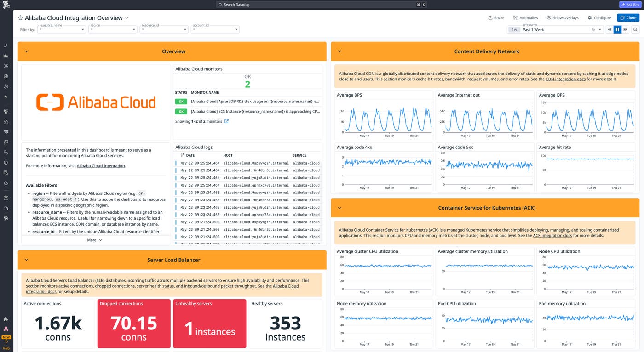This screenshot has width=644, height=352.
Task: Open the ECS Instance approaching CPU monitor row
Action: coord(248,111)
